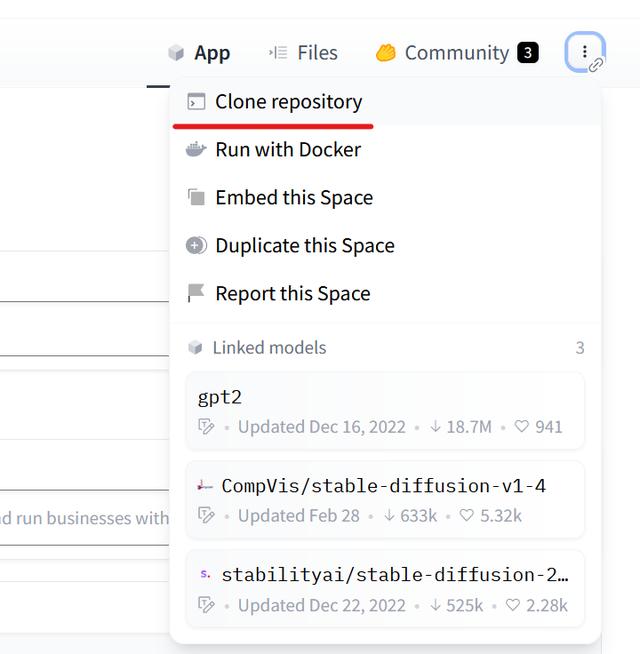Click the 525k downloads arrow icon
This screenshot has height=654, width=640.
point(435,605)
